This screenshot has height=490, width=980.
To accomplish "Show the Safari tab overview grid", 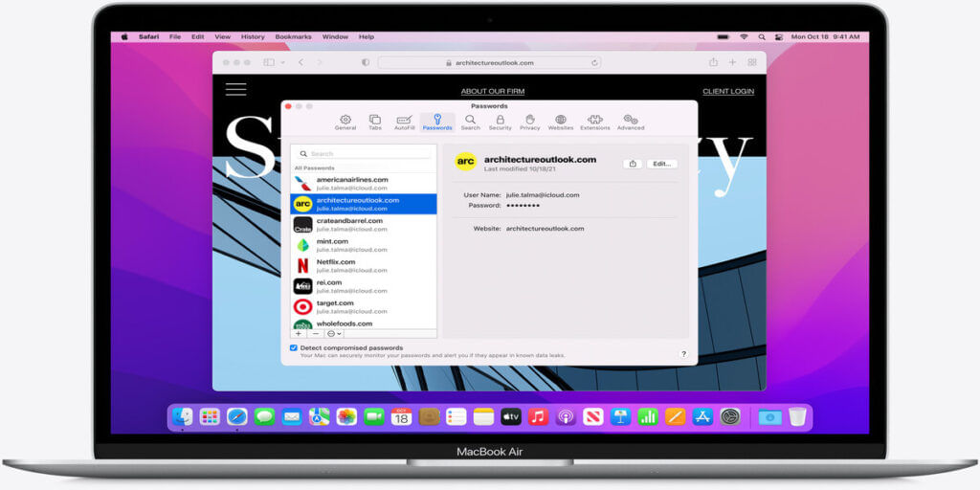I will click(x=752, y=62).
